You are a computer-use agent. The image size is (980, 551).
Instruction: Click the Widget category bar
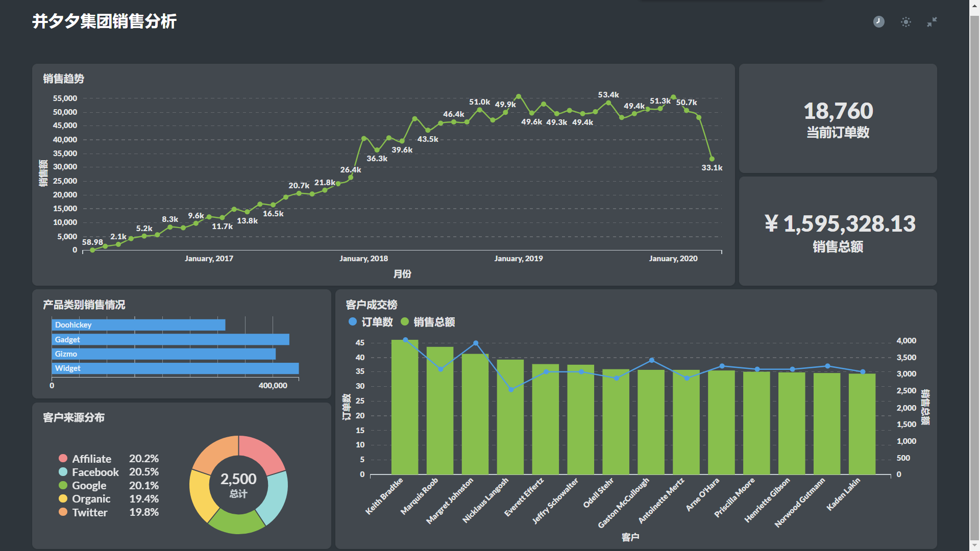(x=175, y=368)
